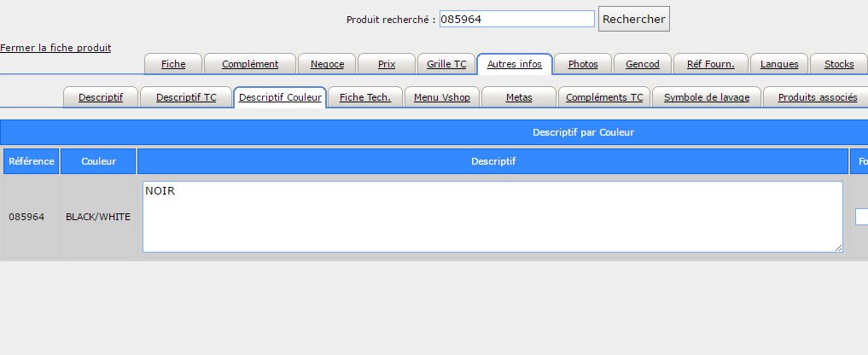Open the Negoce tab

point(327,64)
